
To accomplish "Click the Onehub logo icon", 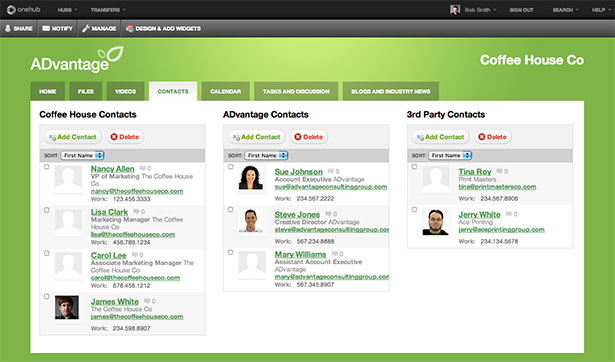I will click(11, 9).
